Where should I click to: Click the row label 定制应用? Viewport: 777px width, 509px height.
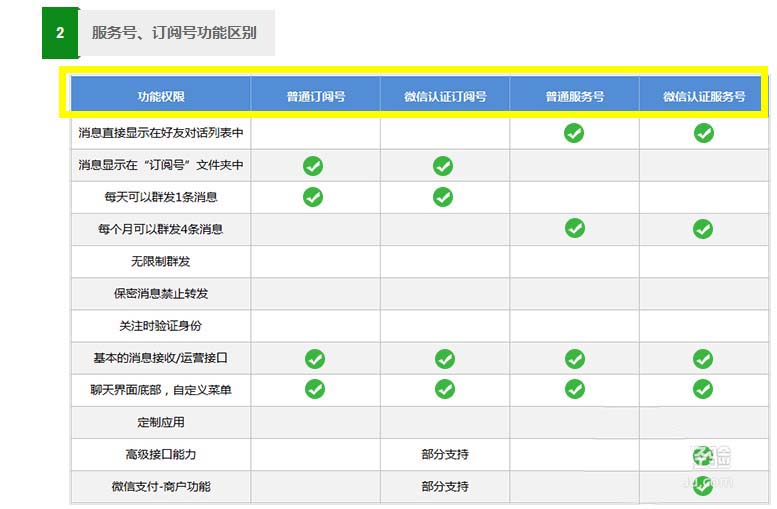coord(161,422)
